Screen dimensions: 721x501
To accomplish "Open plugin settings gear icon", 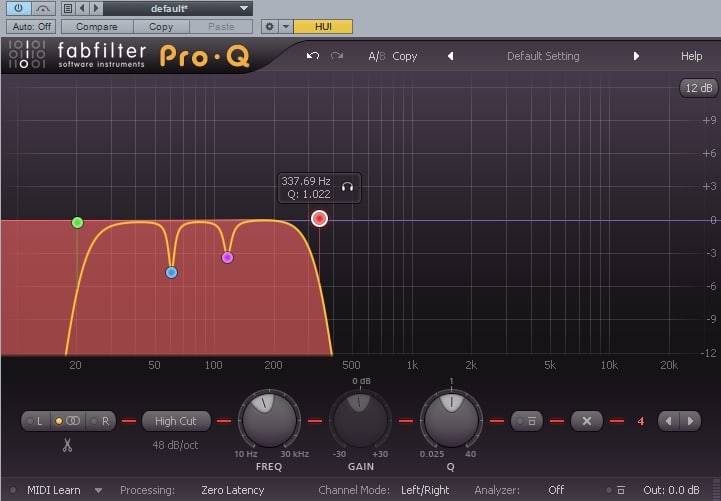I will 269,27.
